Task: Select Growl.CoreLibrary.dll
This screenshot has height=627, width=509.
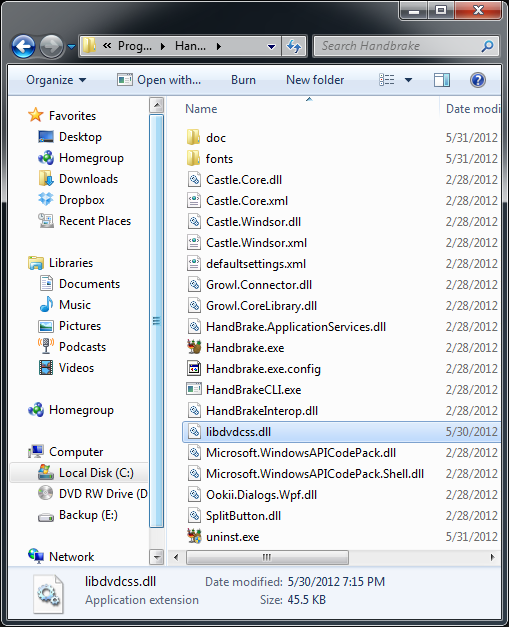Action: pos(261,306)
